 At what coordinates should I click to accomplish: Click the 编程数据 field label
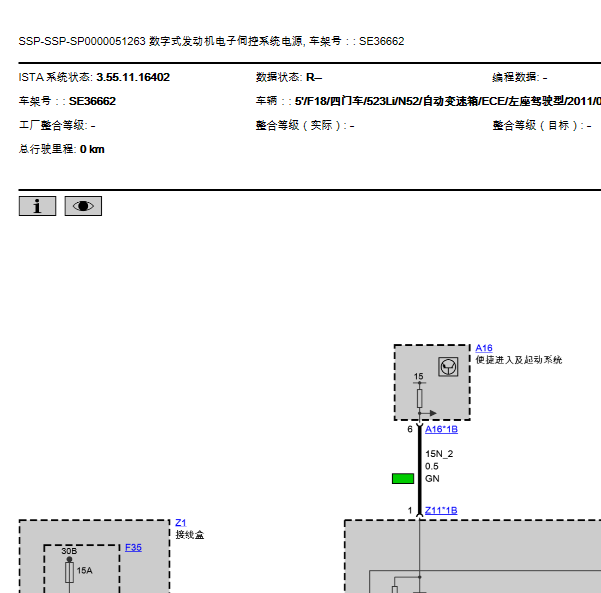[516, 77]
